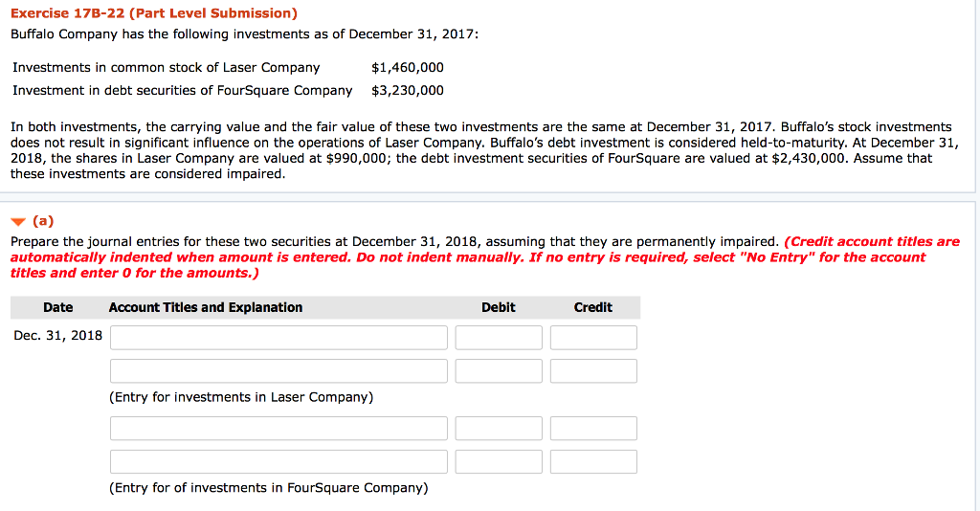Viewport: 980px width, 511px height.
Task: Select debit box on first FourSquare entry line
Action: [498, 429]
